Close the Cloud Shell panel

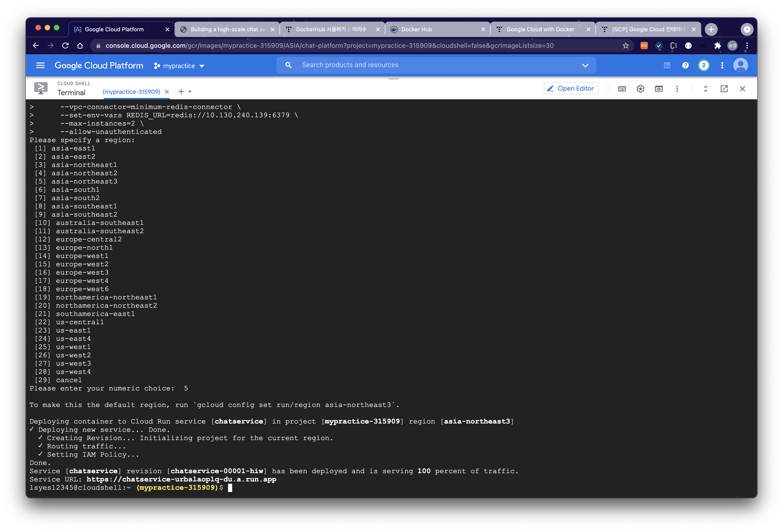(x=743, y=89)
